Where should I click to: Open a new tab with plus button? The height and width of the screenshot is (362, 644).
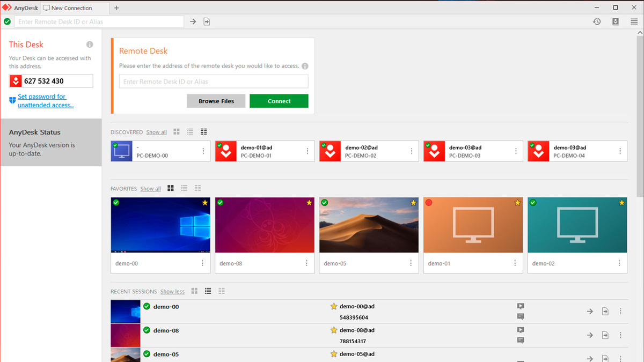(x=116, y=8)
